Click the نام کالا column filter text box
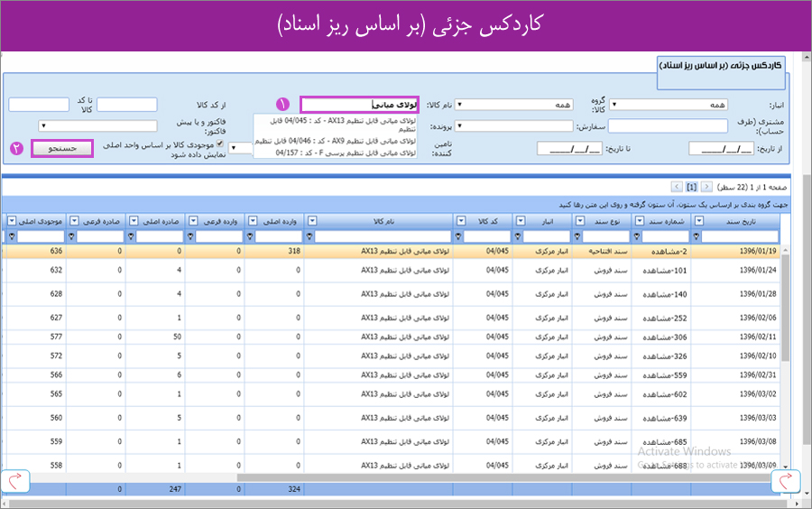Screen dimensions: 812x509 [x=383, y=236]
